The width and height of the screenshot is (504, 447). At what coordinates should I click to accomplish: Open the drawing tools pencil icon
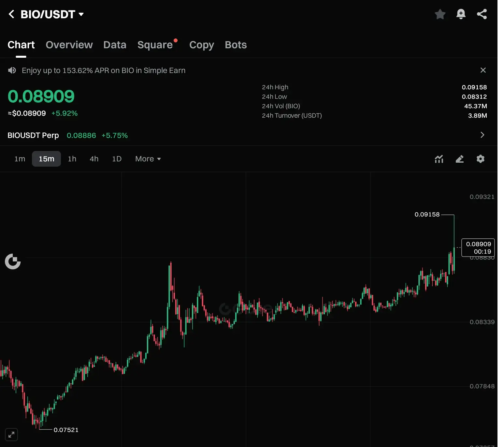[459, 159]
